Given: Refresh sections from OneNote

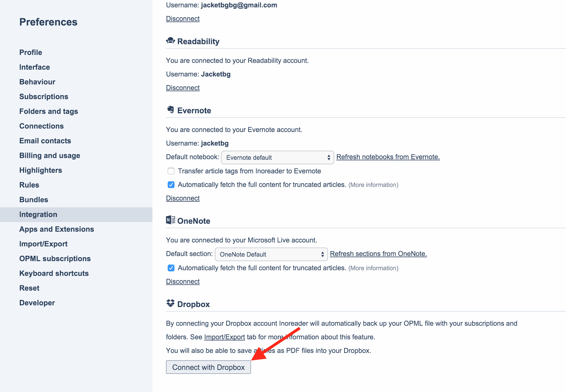Looking at the screenshot, I should click(x=378, y=254).
